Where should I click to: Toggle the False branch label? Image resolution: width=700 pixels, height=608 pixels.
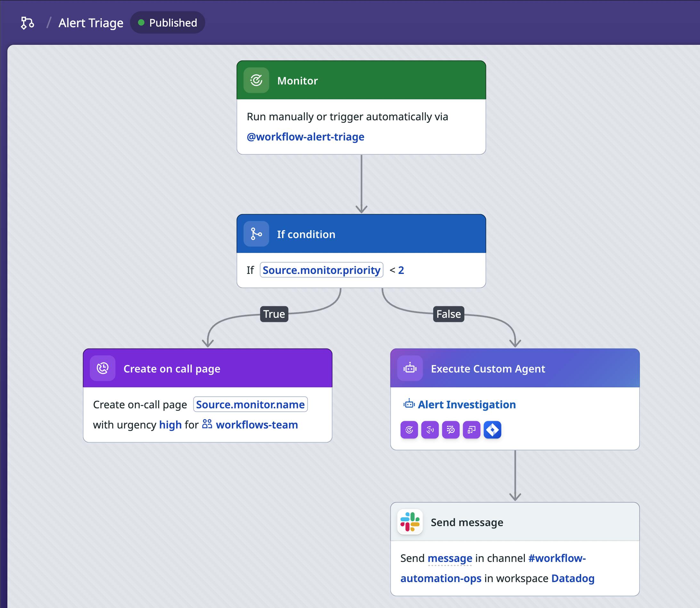(448, 314)
